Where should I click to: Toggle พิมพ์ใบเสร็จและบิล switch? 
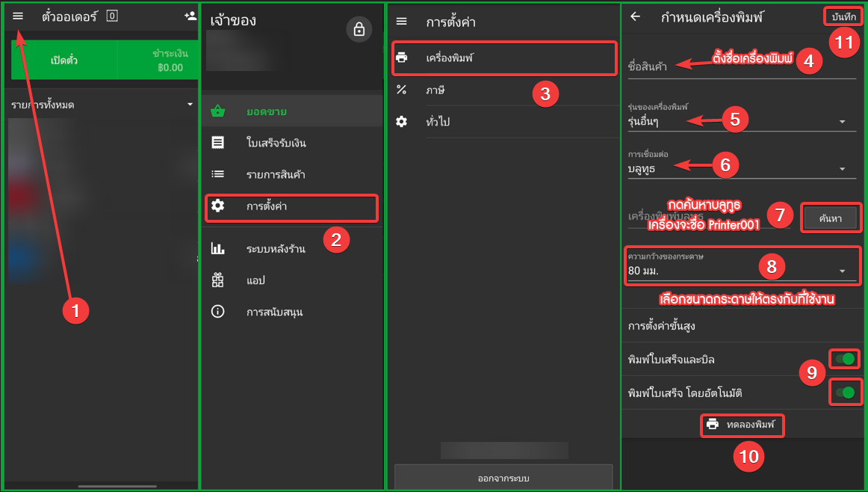click(x=845, y=359)
